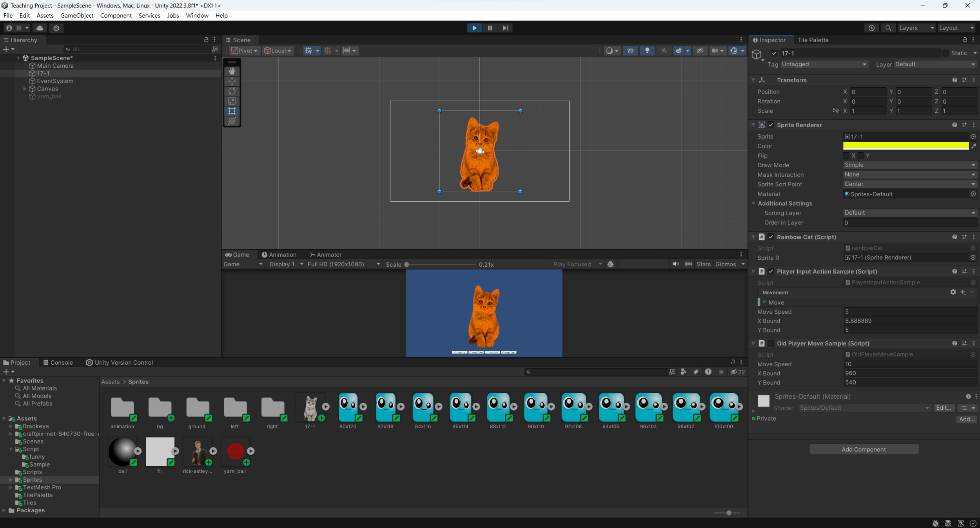980x528 pixels.
Task: Toggle the Static checkbox
Action: click(x=946, y=53)
